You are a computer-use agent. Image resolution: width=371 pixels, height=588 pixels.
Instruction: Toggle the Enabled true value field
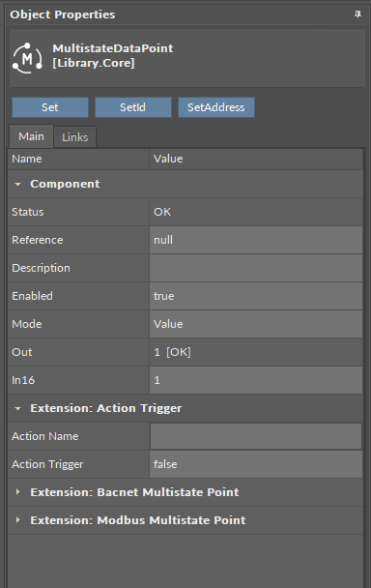[x=256, y=296]
